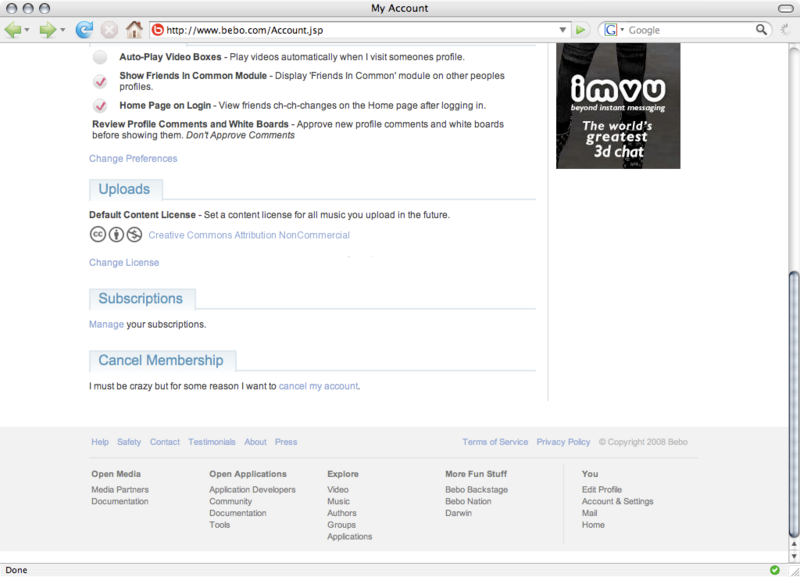Open the Home footer link under You

(593, 525)
